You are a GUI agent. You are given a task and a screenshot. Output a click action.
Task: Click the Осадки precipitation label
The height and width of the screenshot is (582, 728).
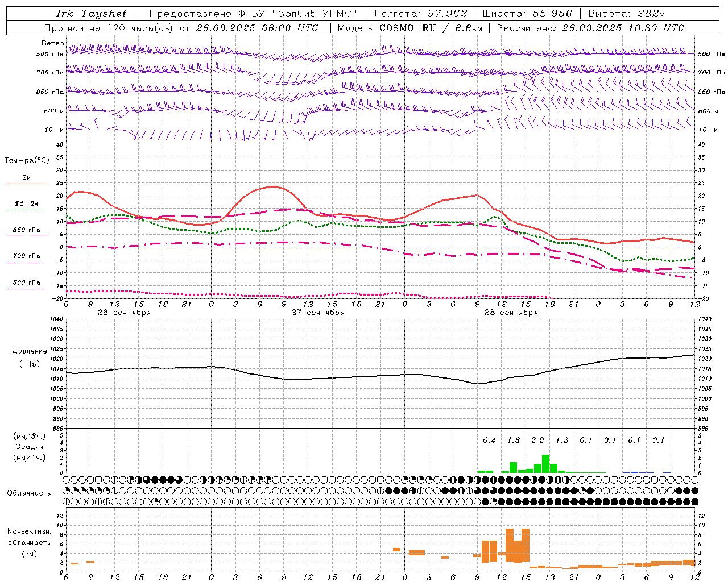point(30,447)
